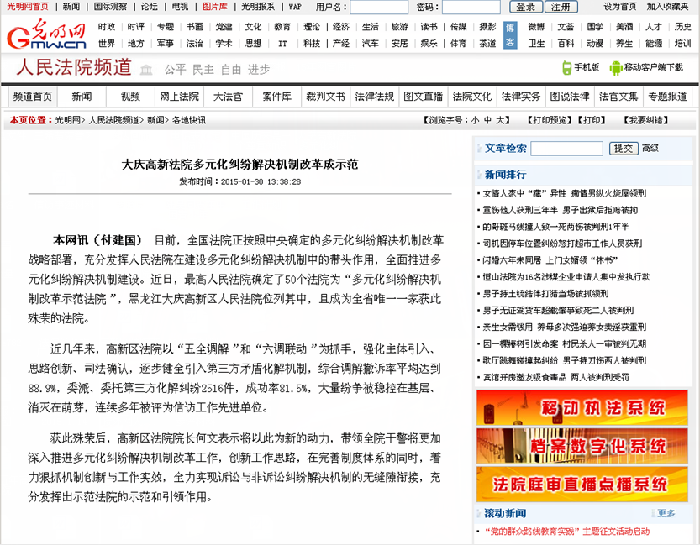Open the 法院庭审直播点播系统 banner
Image resolution: width=700 pixels, height=545 pixels.
[582, 484]
